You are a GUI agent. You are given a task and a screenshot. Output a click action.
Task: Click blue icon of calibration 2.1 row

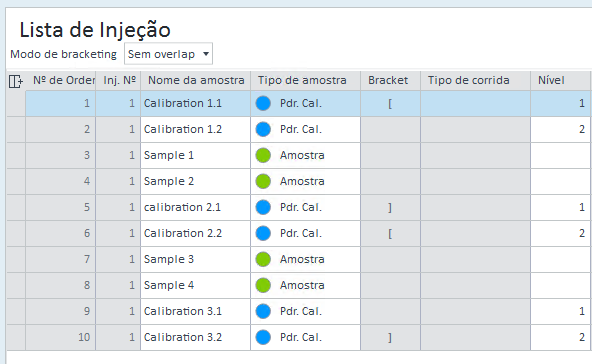(263, 207)
